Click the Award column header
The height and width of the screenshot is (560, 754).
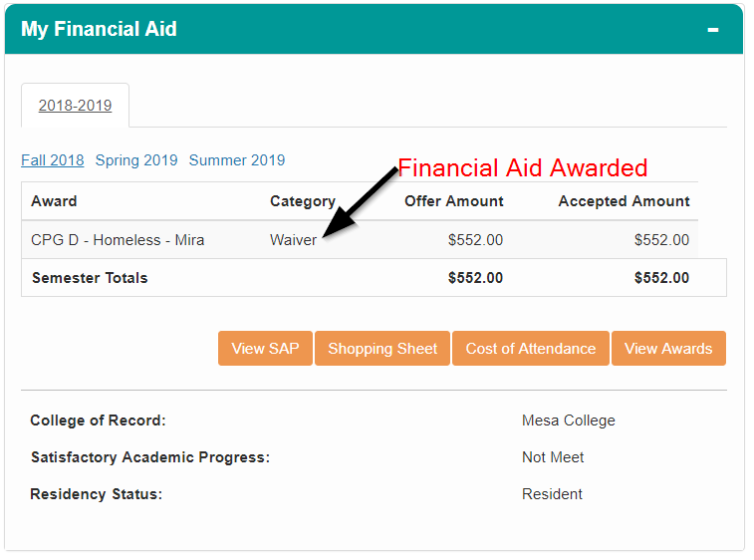tap(54, 201)
